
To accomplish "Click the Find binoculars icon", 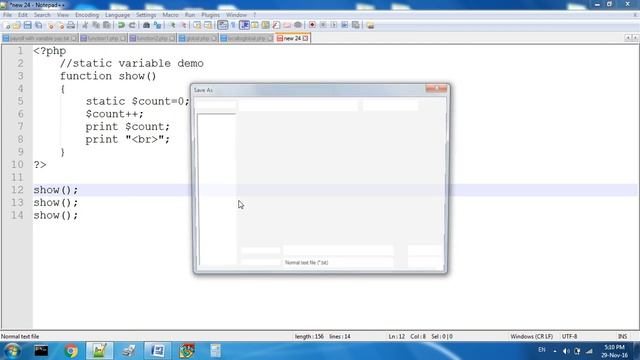I will (147, 25).
